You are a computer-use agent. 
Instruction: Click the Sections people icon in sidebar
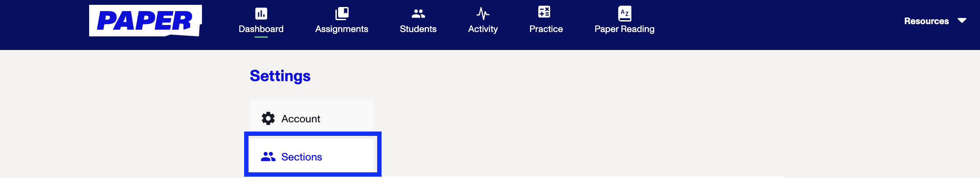(x=268, y=157)
